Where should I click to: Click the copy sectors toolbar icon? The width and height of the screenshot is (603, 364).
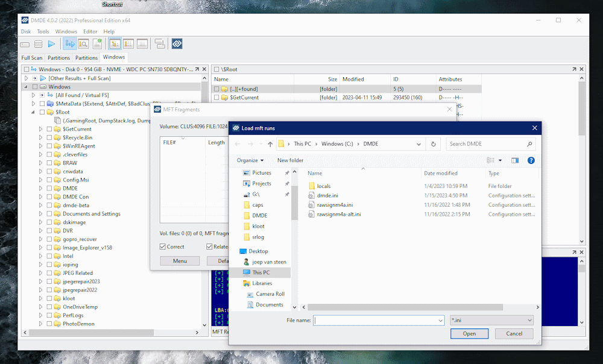pyautogui.click(x=160, y=44)
